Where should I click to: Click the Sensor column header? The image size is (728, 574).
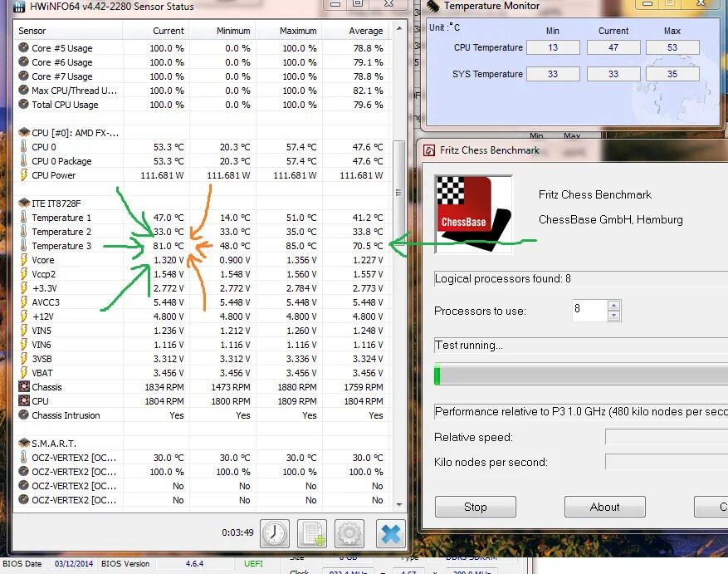click(68, 31)
